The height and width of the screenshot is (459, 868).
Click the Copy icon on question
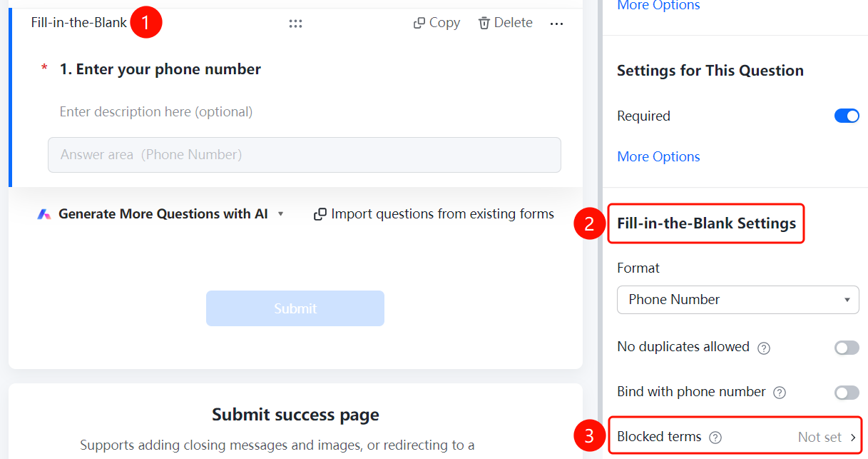pyautogui.click(x=419, y=23)
